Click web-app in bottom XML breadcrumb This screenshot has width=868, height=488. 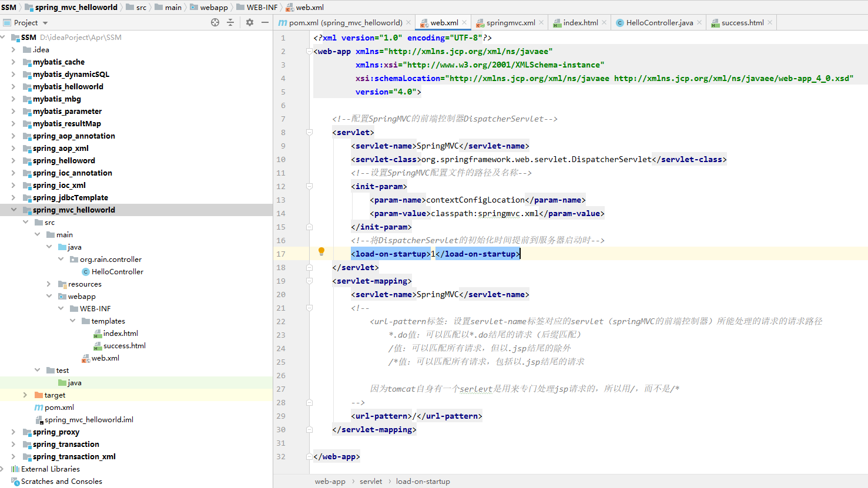click(x=330, y=482)
